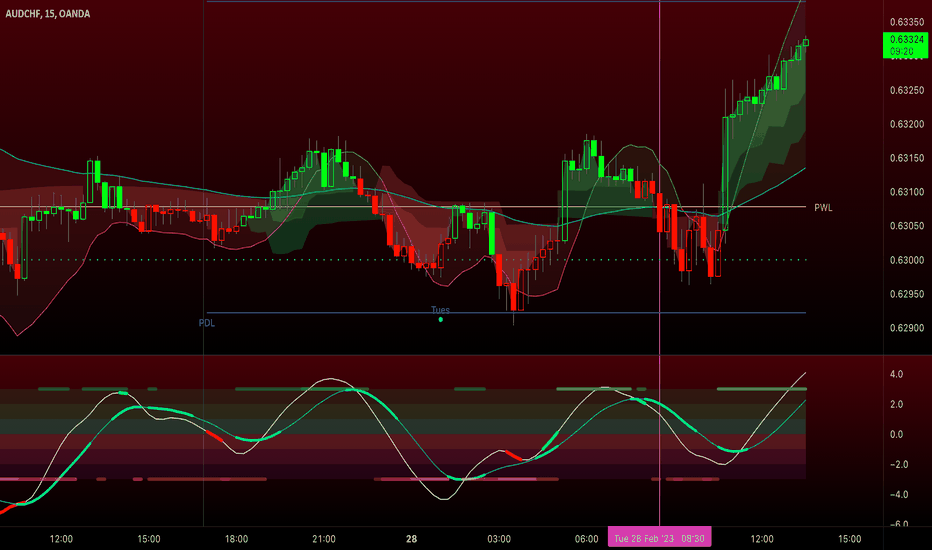The height and width of the screenshot is (550, 932).
Task: Click the PDL level label
Action: [206, 323]
